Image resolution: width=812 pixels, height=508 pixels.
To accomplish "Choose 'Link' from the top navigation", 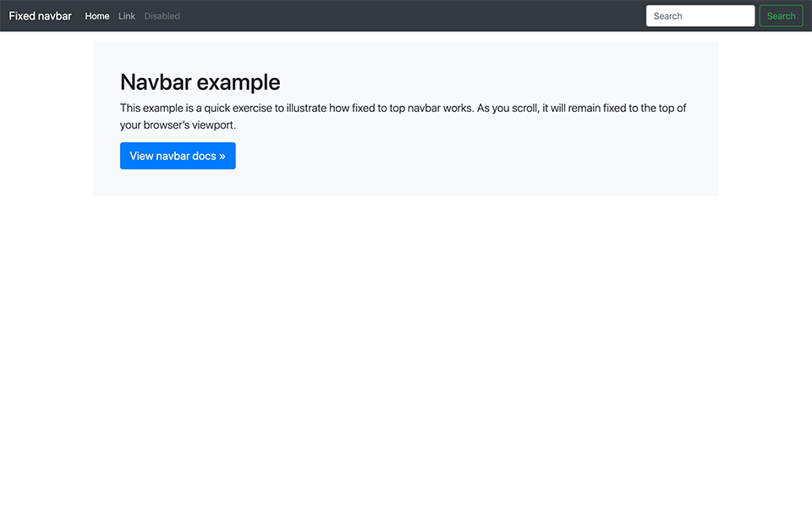I will pyautogui.click(x=126, y=15).
